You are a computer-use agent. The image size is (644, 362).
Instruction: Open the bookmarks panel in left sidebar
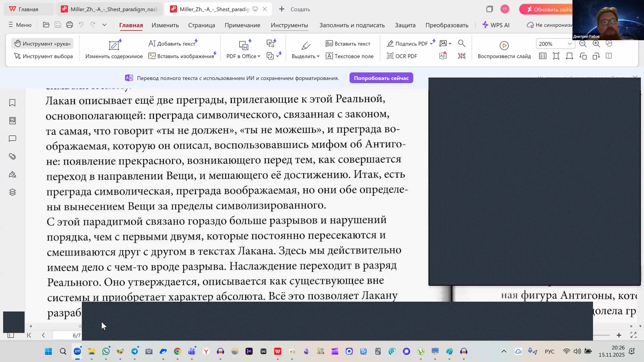pos(12,103)
